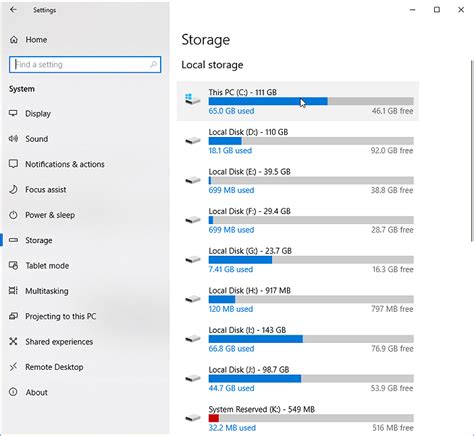The height and width of the screenshot is (436, 474).
Task: Select the Remote Desktop icon
Action: [13, 367]
